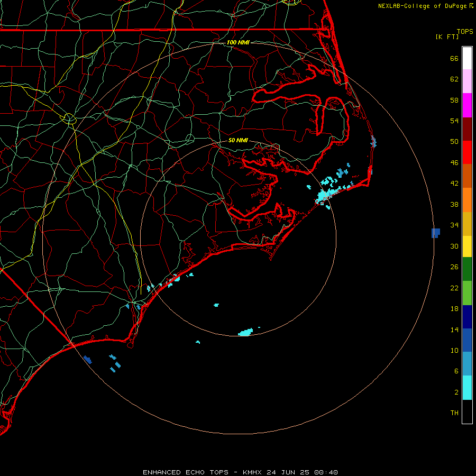
Task: Click the legend value "30"
Action: tap(454, 246)
